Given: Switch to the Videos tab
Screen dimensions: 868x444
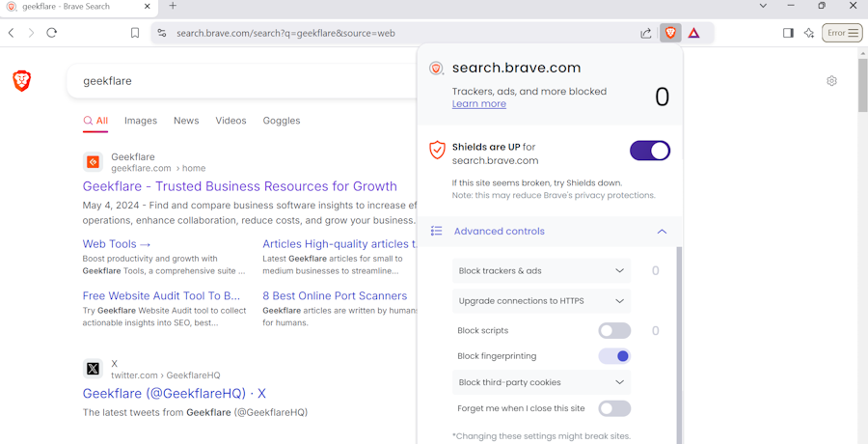Looking at the screenshot, I should 231,121.
